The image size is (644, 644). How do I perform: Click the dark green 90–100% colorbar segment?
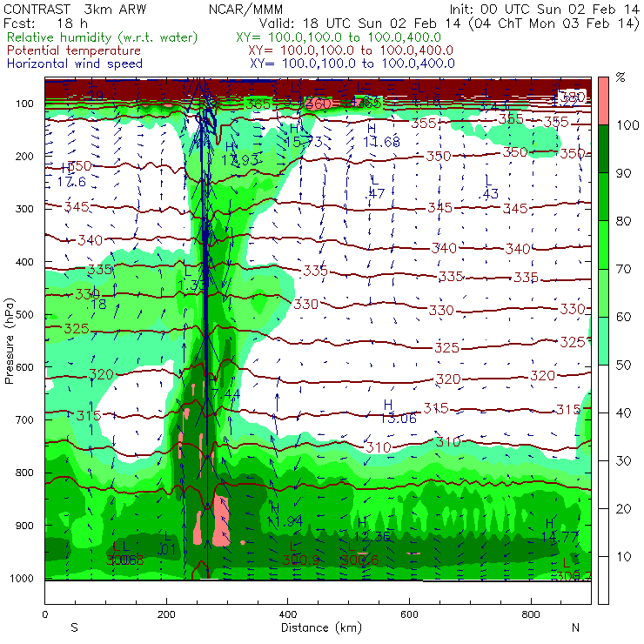(603, 149)
